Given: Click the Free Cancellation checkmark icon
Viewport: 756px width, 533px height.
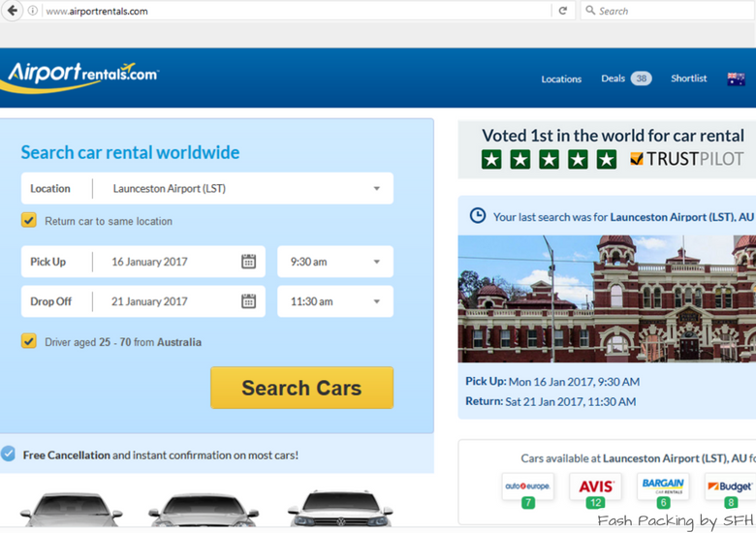Looking at the screenshot, I should [8, 454].
